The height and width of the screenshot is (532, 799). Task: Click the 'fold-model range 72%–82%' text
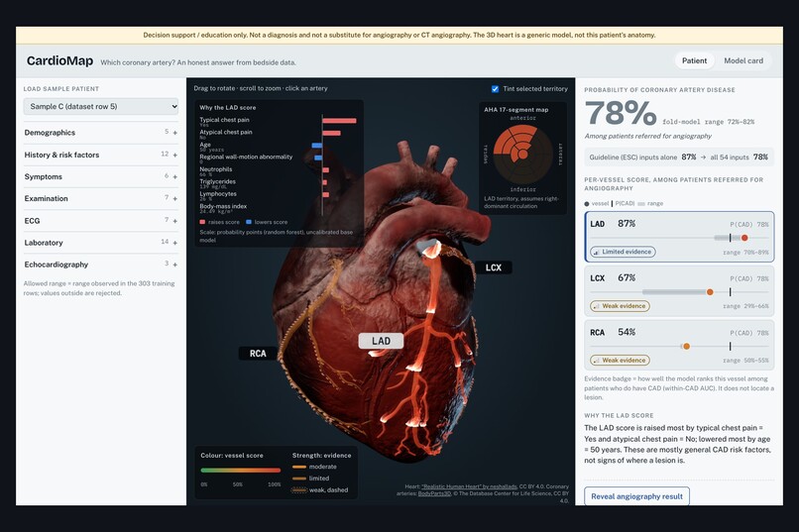709,122
